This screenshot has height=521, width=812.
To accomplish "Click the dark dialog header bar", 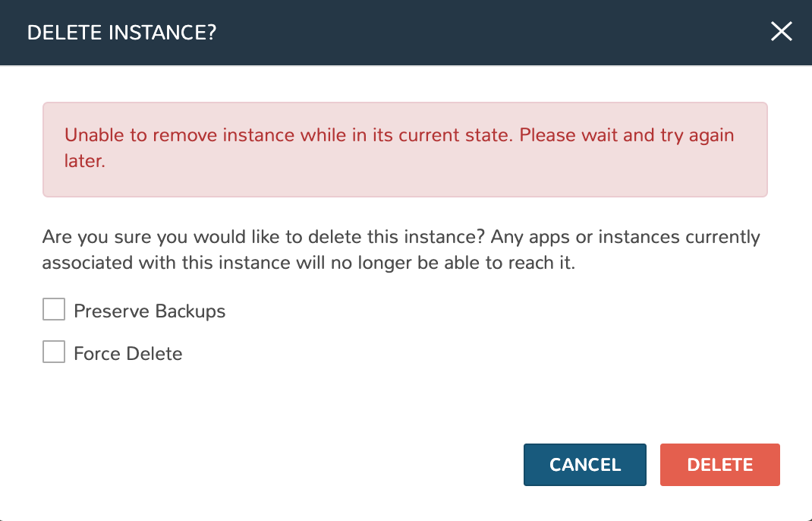I will tap(455, 32).
